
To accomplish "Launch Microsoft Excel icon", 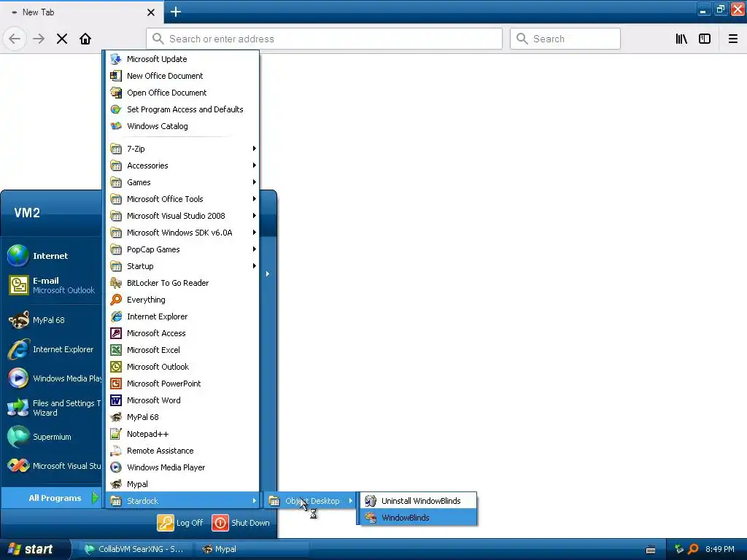I will (116, 350).
